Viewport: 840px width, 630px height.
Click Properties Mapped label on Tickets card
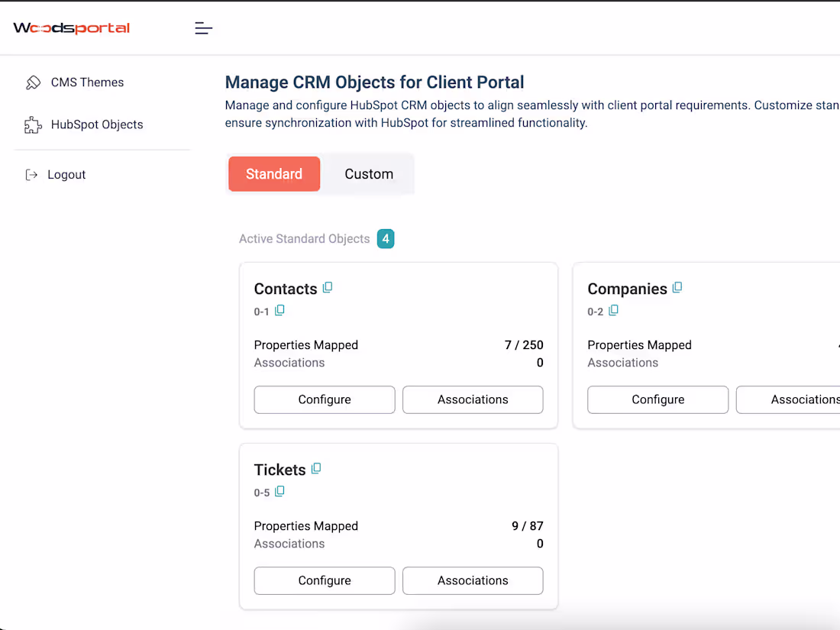click(x=306, y=526)
